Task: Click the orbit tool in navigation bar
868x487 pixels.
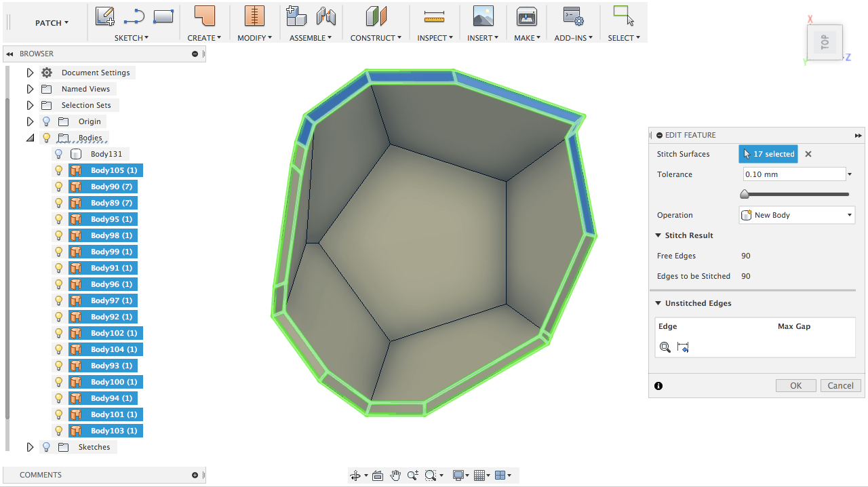Action: point(355,475)
